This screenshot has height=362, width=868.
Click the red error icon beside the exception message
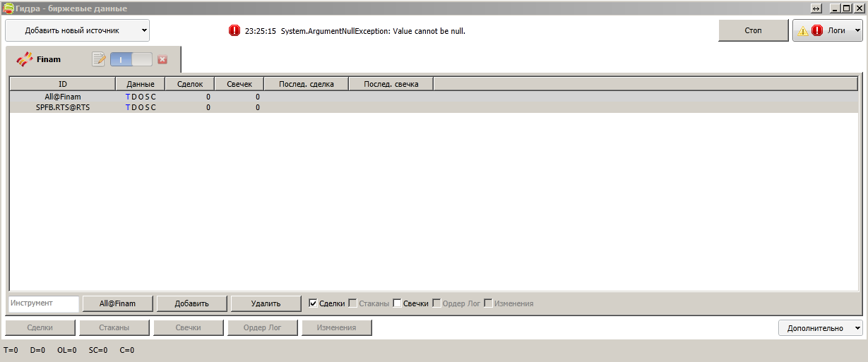[x=234, y=31]
